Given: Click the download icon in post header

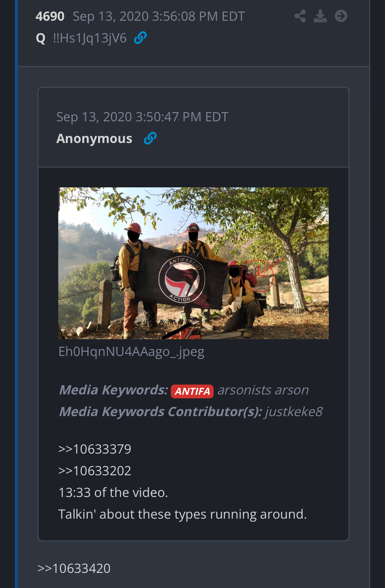Looking at the screenshot, I should [x=320, y=16].
